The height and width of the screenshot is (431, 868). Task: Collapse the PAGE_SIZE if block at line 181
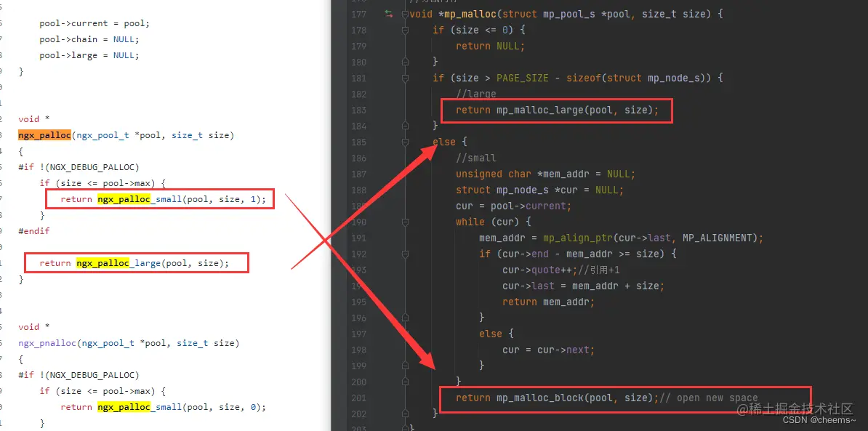[405, 78]
